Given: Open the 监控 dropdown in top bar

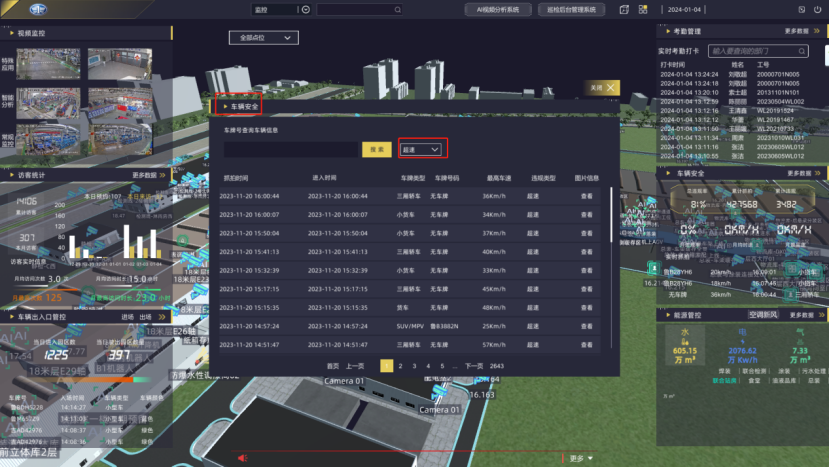Looking at the screenshot, I should pos(274,9).
